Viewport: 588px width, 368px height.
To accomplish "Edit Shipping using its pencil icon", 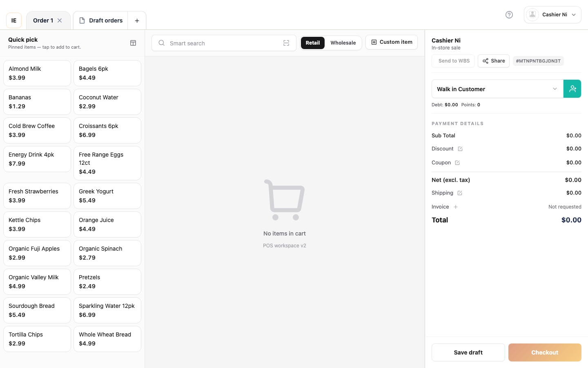I will 460,193.
